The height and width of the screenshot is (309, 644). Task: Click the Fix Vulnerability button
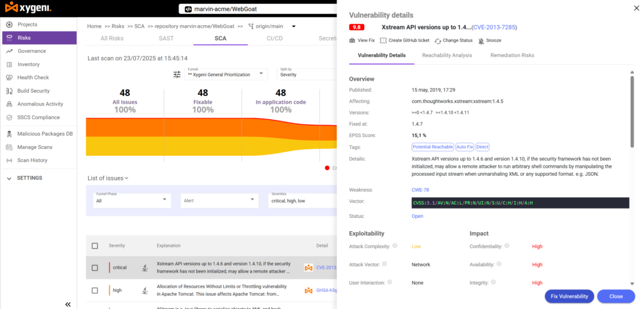569,296
